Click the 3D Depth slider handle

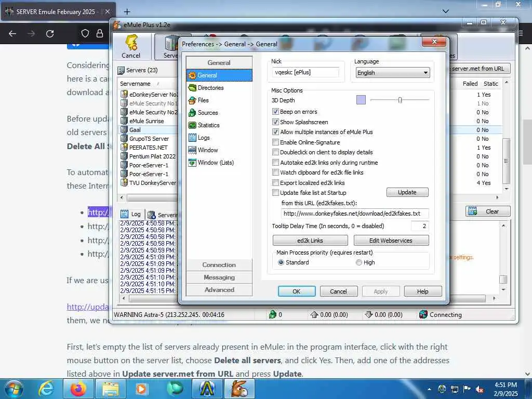[x=400, y=100]
